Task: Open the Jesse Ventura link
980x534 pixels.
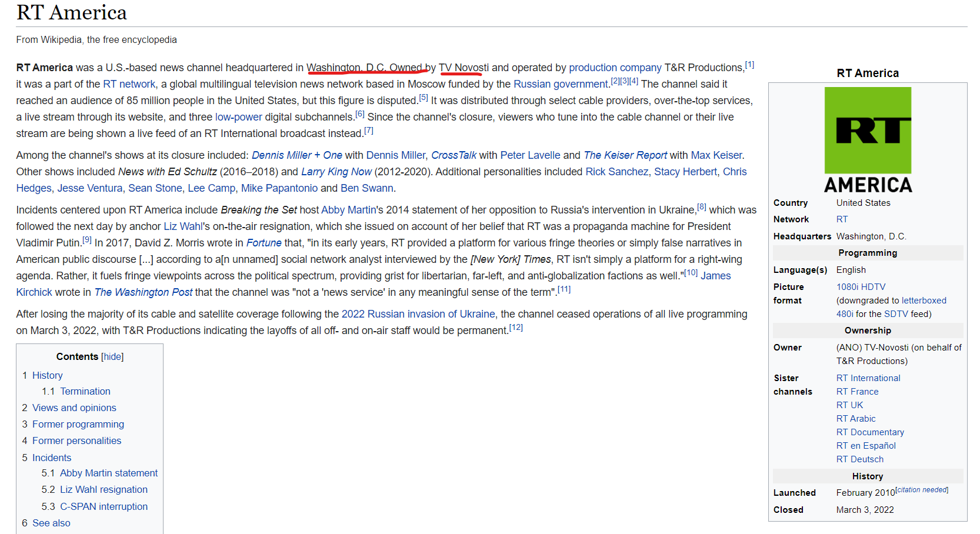Action: coord(90,188)
